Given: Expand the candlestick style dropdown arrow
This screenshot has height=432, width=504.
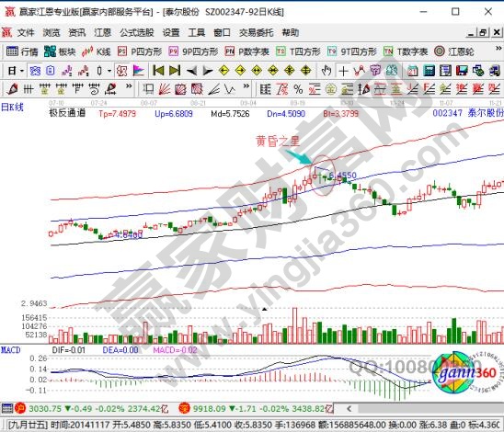Looking at the screenshot, I should coord(109,71).
